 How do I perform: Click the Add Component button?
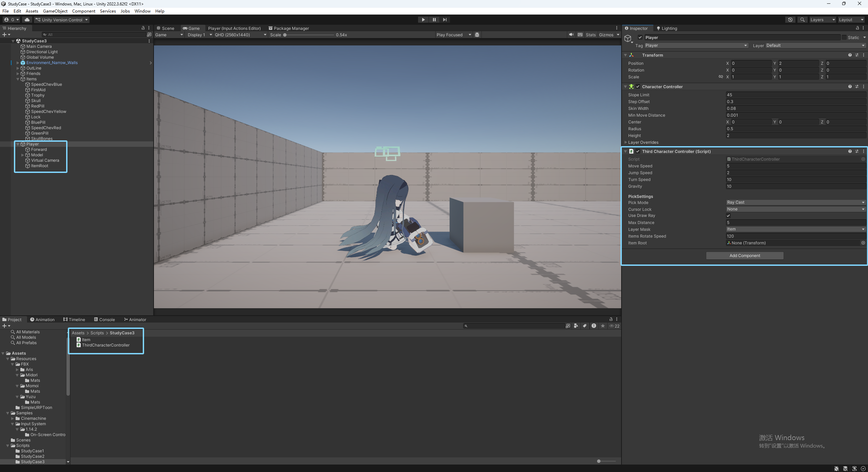pyautogui.click(x=745, y=256)
